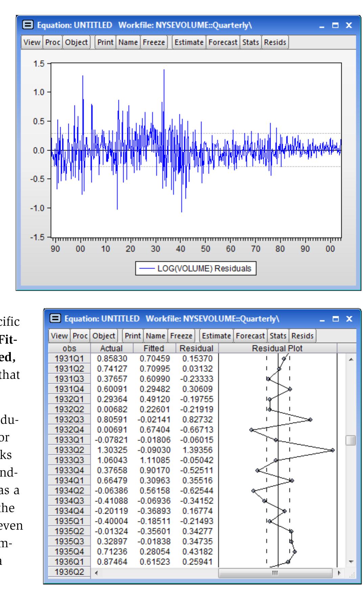Click the table's horizontal scrollbar thumb

275,573
